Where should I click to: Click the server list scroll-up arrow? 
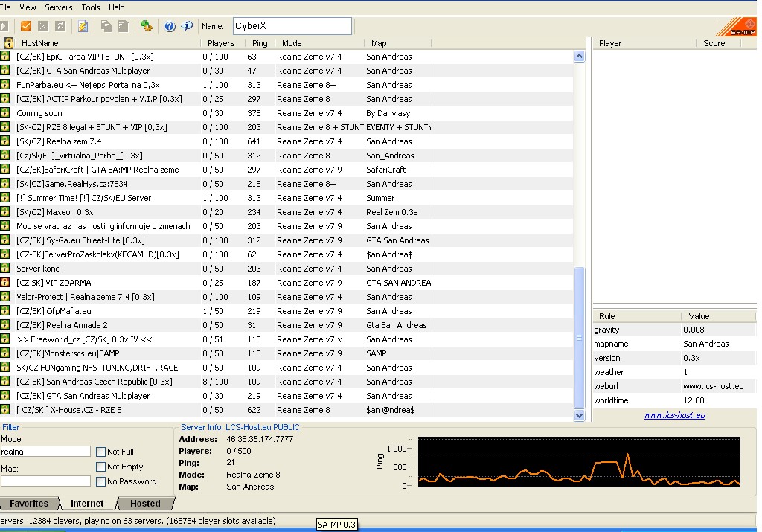click(579, 57)
